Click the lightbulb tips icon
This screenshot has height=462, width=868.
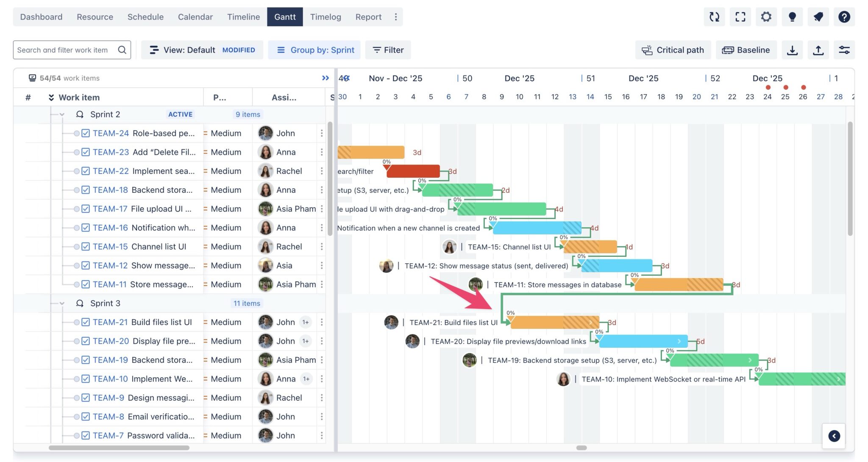(x=792, y=17)
